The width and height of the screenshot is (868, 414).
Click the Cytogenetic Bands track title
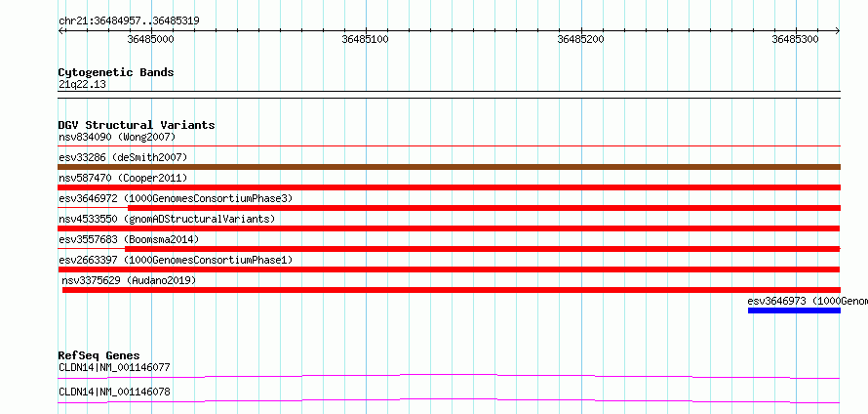pos(116,72)
